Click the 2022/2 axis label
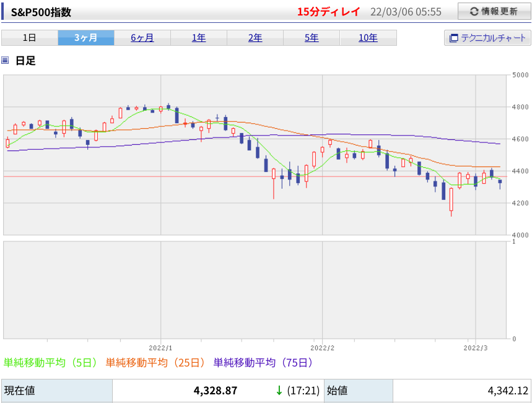This screenshot has width=532, height=403. coord(322,348)
